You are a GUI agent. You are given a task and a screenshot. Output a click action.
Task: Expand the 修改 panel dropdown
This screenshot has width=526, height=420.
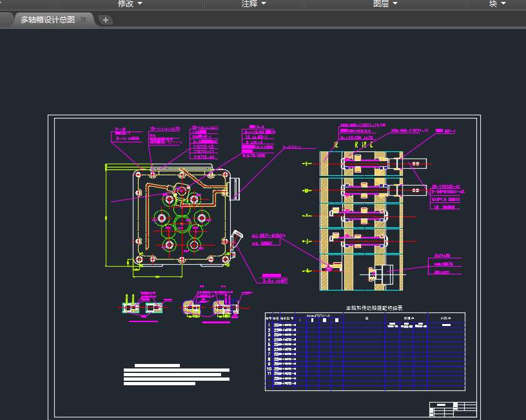click(130, 4)
